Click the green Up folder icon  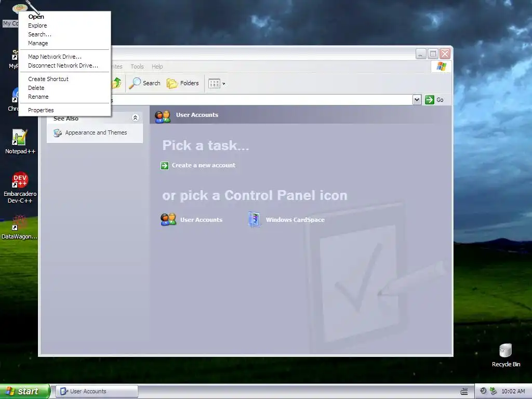click(x=117, y=83)
